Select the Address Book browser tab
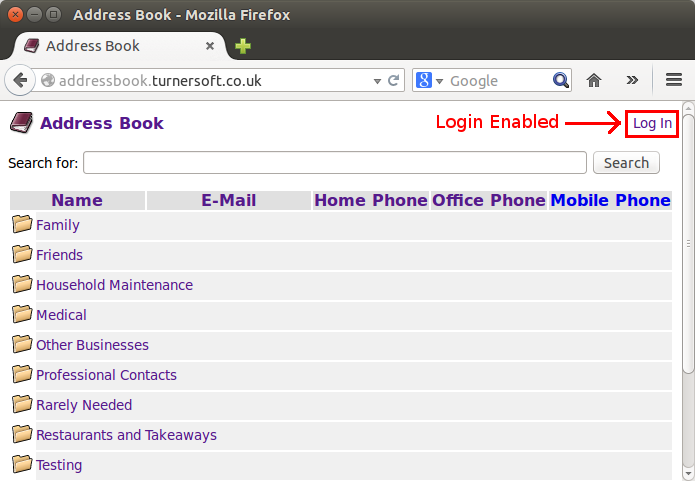This screenshot has height=481, width=695. 120,46
